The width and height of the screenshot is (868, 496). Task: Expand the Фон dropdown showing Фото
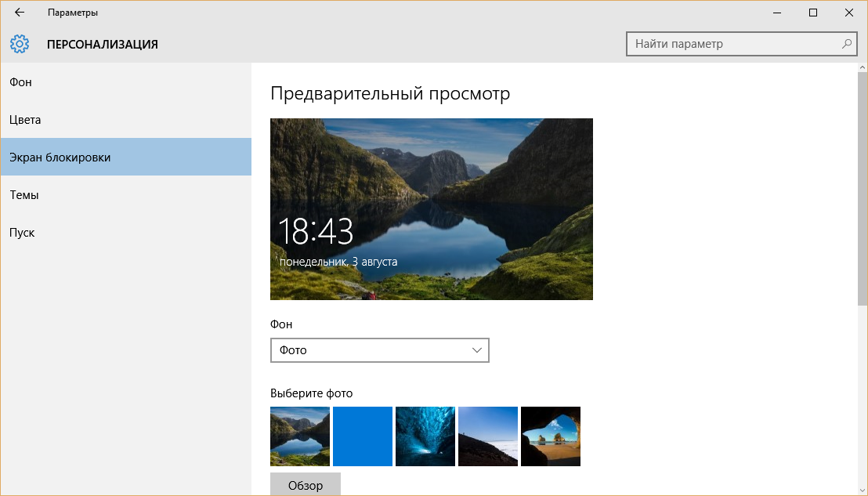coord(379,350)
